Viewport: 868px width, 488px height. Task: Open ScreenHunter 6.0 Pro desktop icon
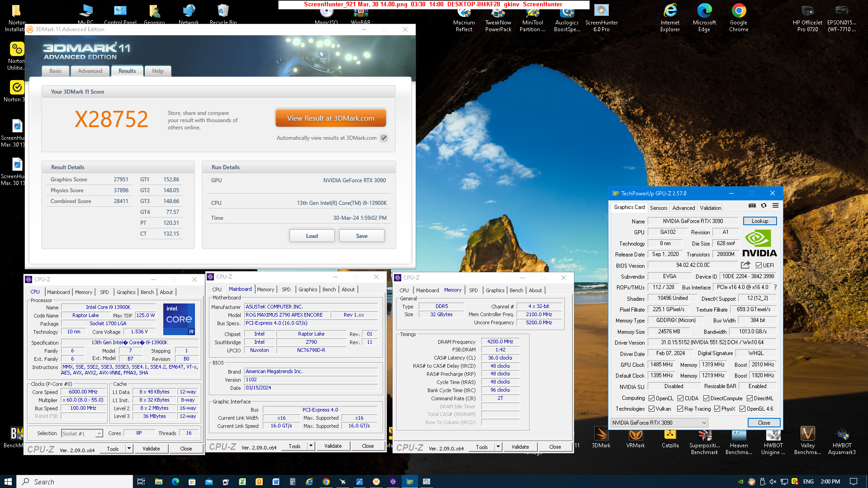tap(601, 18)
